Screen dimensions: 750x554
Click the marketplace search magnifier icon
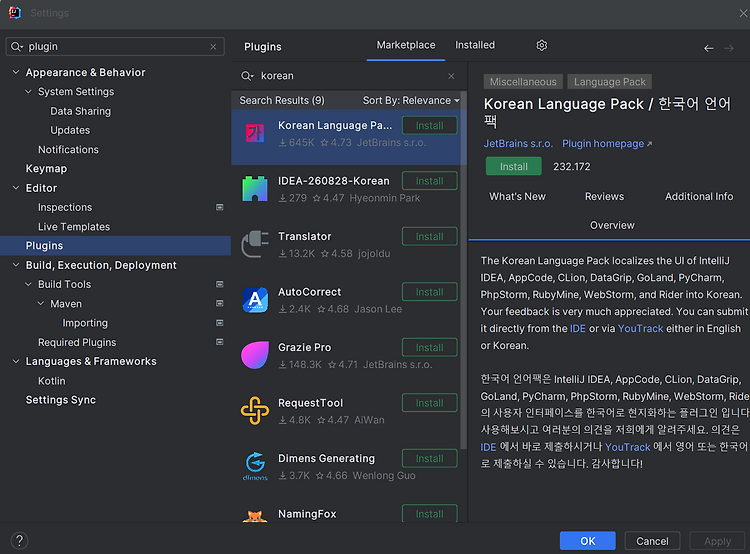[x=247, y=76]
